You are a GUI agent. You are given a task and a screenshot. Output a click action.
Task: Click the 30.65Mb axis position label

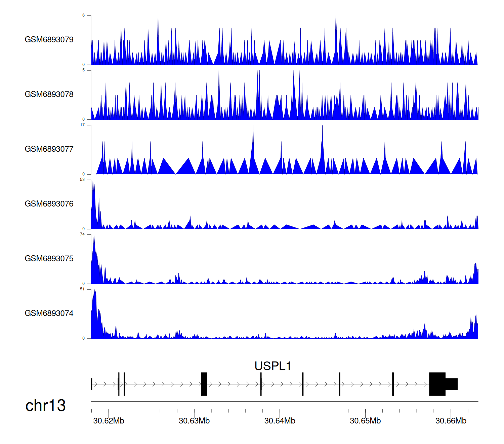pyautogui.click(x=365, y=421)
